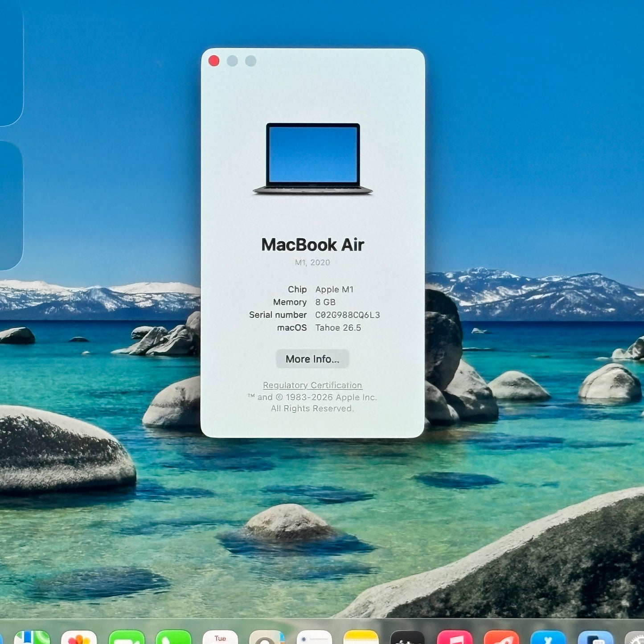Click the Serial number label
This screenshot has height=644, width=644.
(x=278, y=315)
